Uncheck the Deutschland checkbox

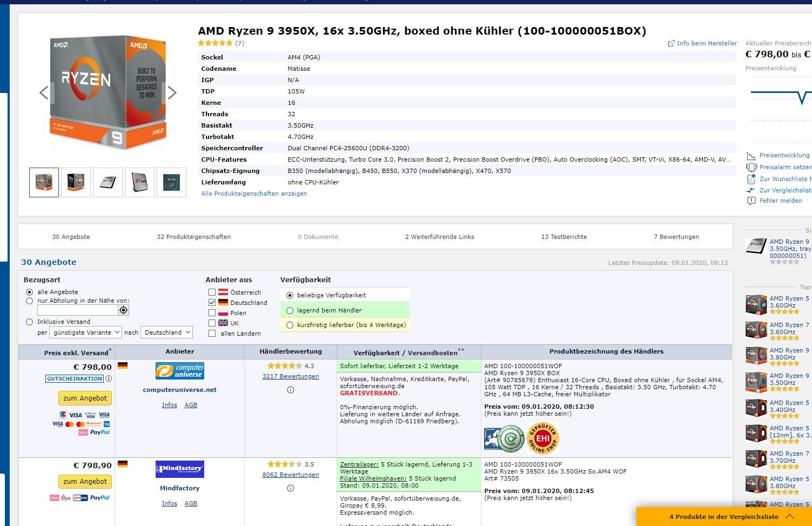[x=212, y=303]
